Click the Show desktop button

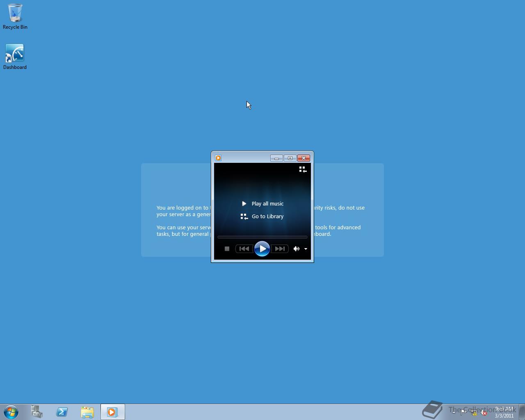pyautogui.click(x=522, y=412)
